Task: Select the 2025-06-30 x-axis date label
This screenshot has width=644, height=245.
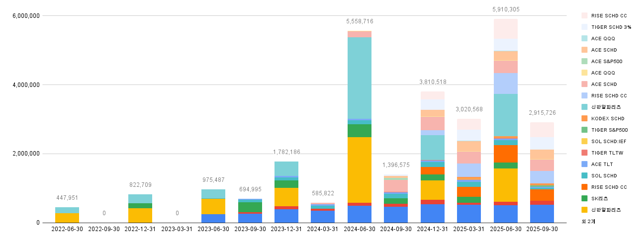Action: point(506,229)
